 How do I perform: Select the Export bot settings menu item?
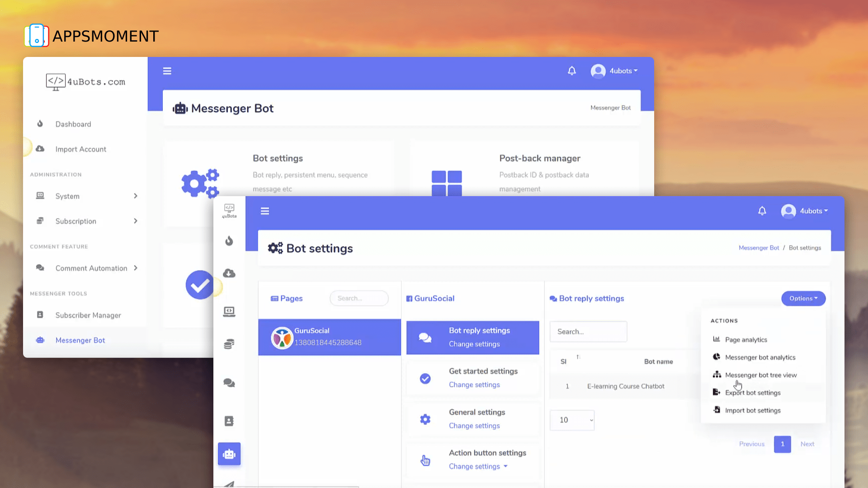752,392
